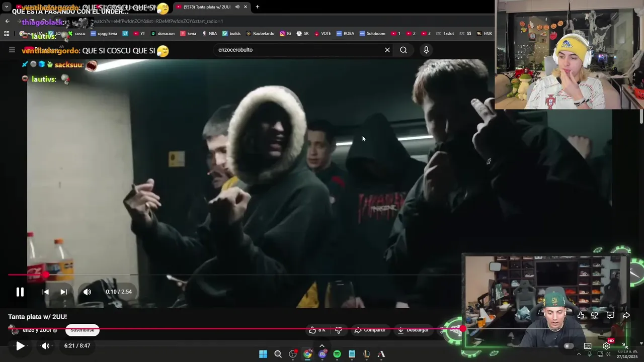
Task: Open the YouTube hamburger guide menu
Action: coord(12,50)
